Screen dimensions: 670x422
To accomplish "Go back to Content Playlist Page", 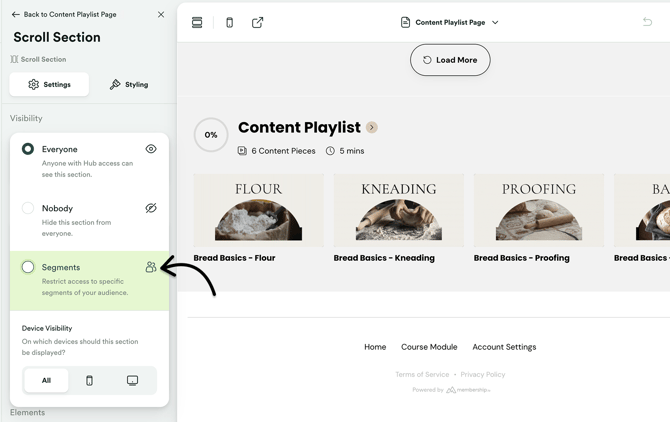I will click(64, 15).
